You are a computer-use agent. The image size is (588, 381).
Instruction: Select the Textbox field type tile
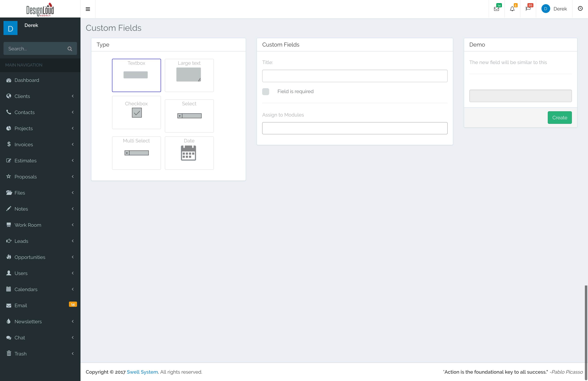[136, 75]
